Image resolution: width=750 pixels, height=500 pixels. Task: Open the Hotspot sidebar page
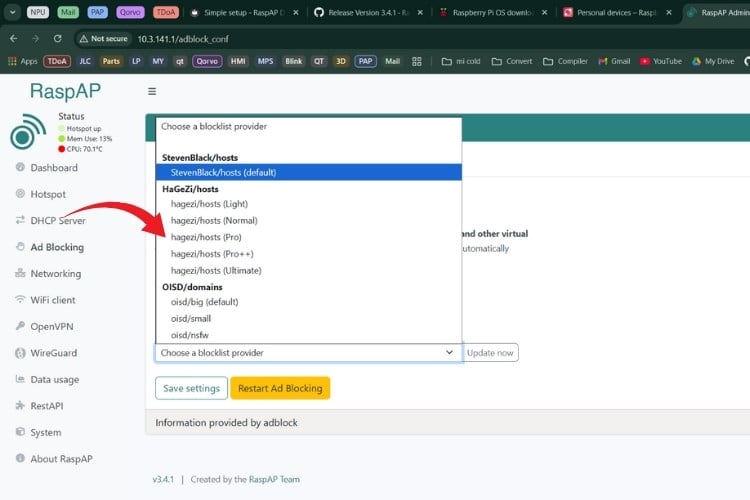tap(47, 194)
